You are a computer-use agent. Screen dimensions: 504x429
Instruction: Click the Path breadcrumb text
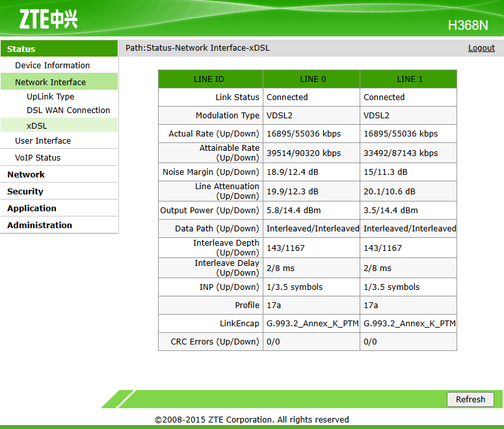click(197, 48)
